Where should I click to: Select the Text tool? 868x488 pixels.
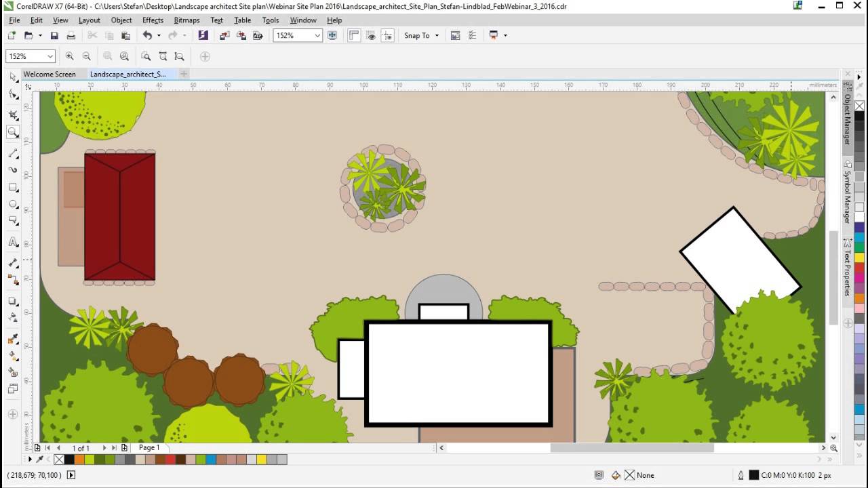click(13, 242)
